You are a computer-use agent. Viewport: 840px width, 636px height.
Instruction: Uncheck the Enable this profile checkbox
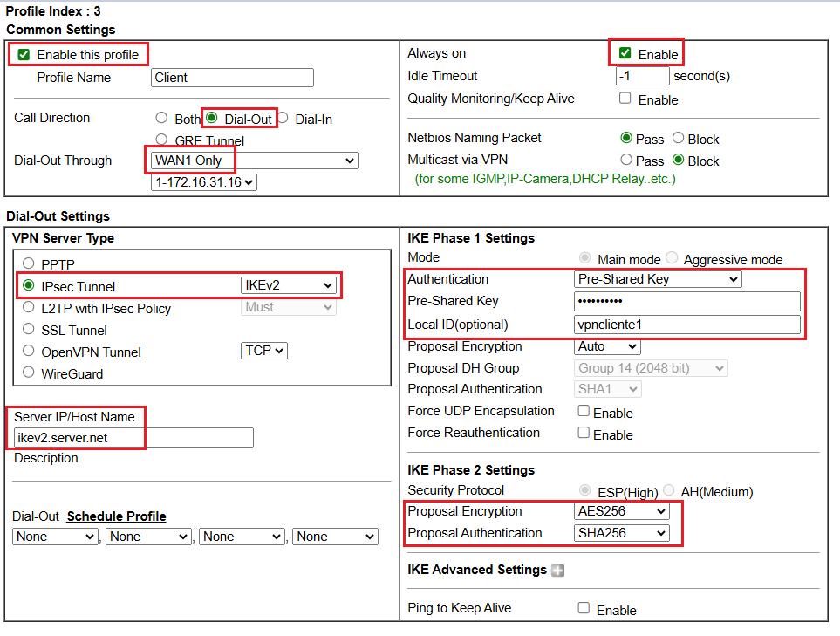click(x=24, y=54)
